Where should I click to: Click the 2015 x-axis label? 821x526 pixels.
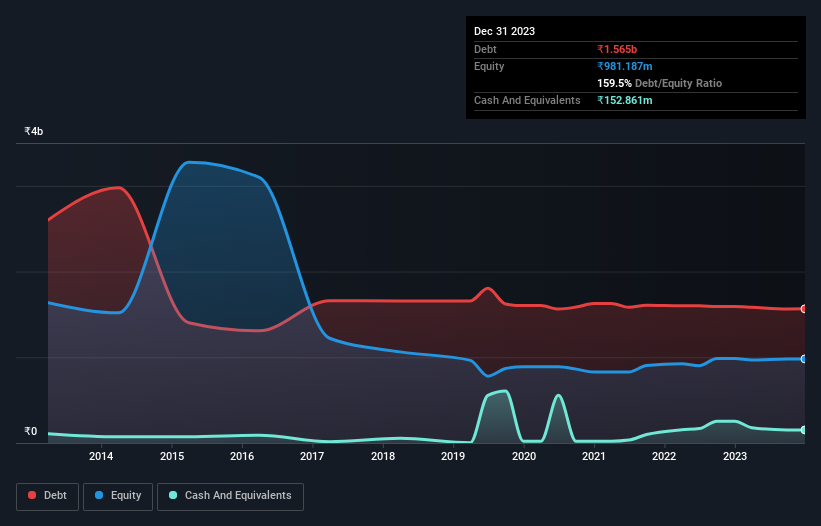coord(172,456)
